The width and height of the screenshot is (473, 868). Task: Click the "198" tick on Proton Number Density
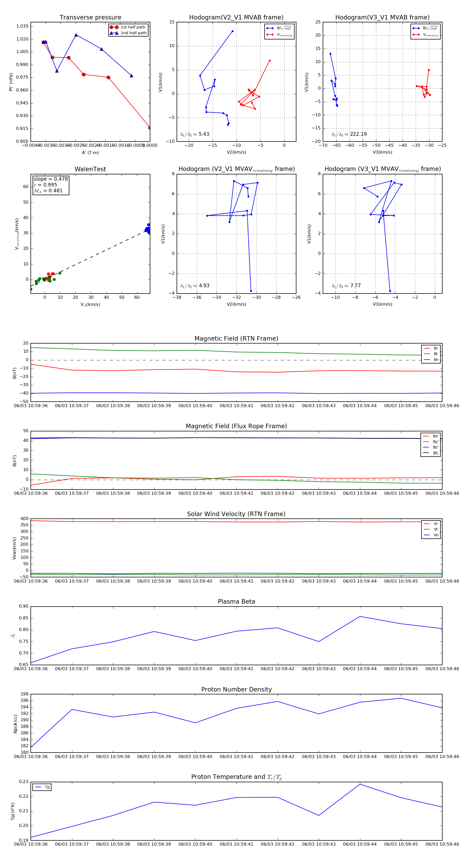(25, 694)
